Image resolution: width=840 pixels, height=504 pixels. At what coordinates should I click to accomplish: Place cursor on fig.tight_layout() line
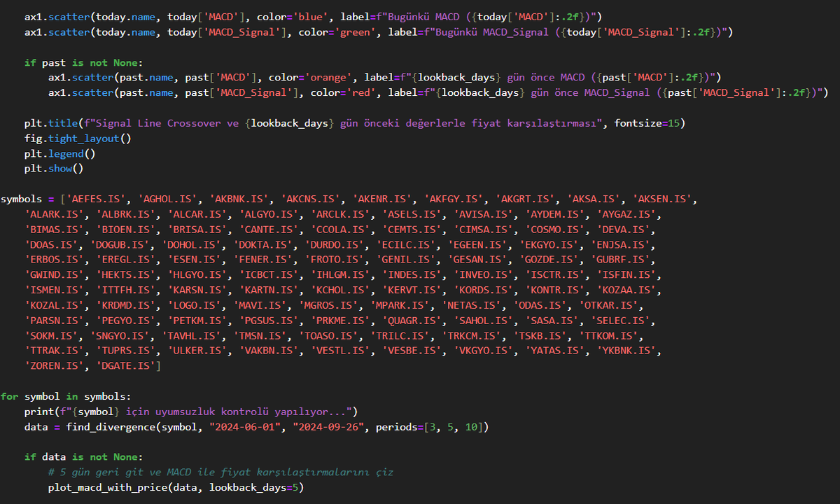pos(78,139)
